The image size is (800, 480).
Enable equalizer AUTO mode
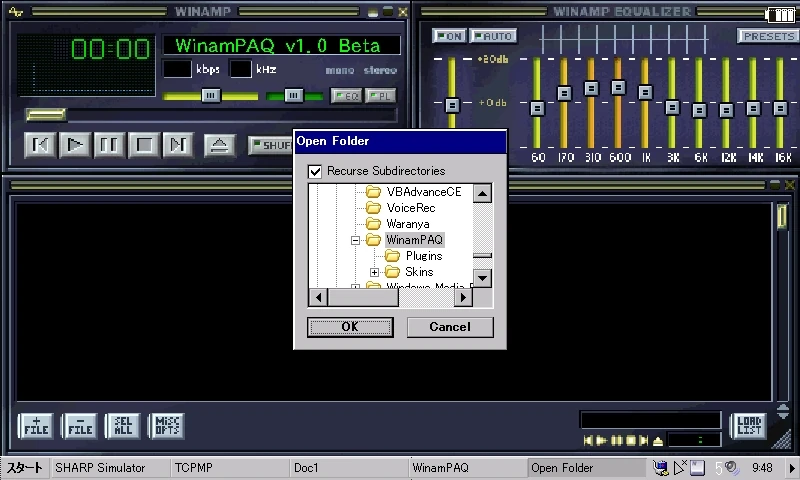coord(493,36)
